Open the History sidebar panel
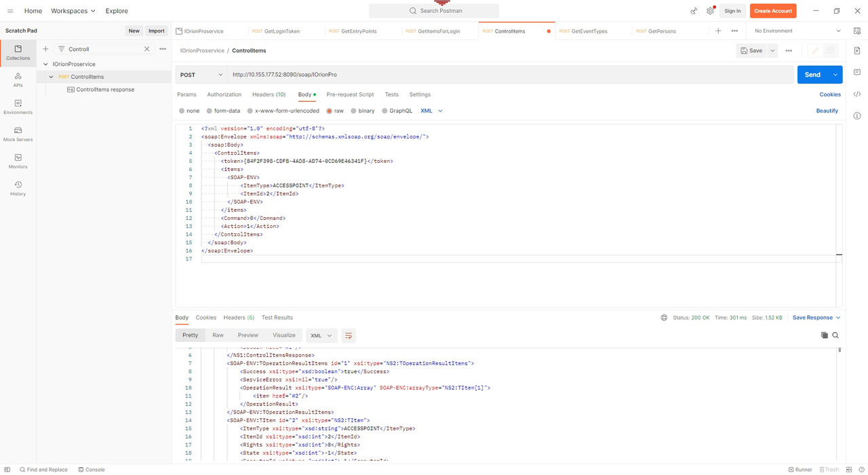The height and width of the screenshot is (475, 868). coord(18,189)
